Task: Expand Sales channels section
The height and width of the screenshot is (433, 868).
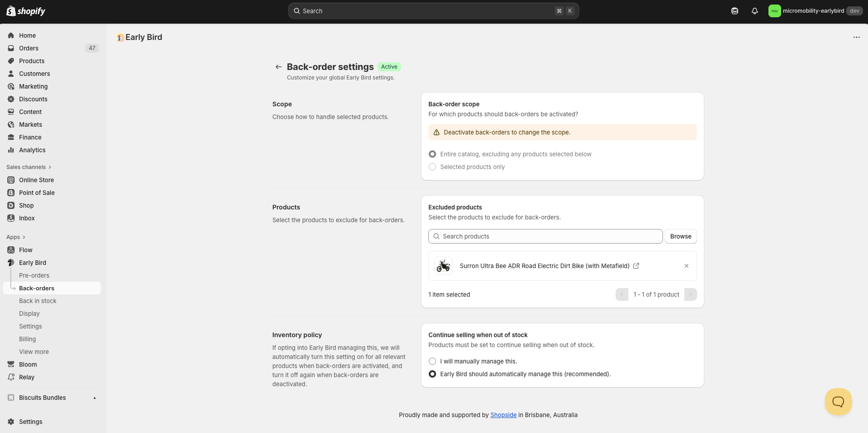Action: pyautogui.click(x=29, y=167)
